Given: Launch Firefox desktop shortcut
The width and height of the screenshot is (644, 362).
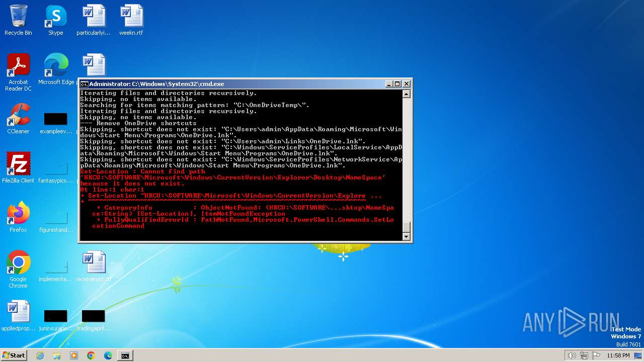Looking at the screenshot, I should [18, 217].
